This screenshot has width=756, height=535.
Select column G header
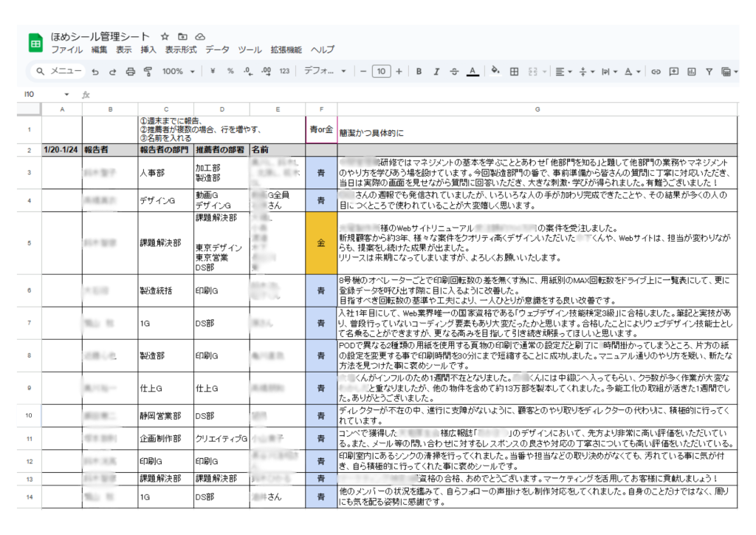click(x=537, y=109)
